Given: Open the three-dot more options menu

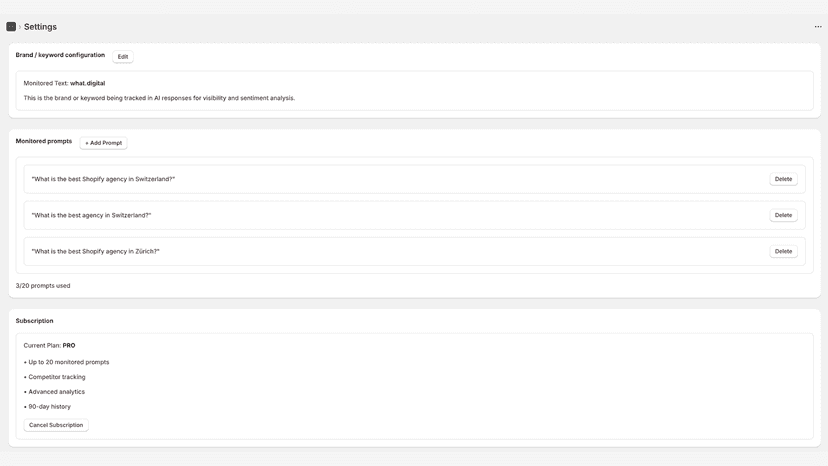Looking at the screenshot, I should [x=818, y=26].
